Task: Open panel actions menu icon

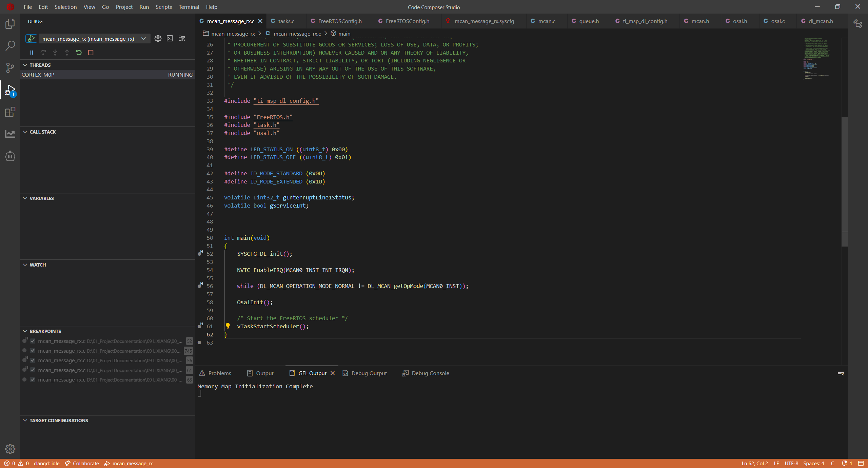Action: [x=841, y=373]
